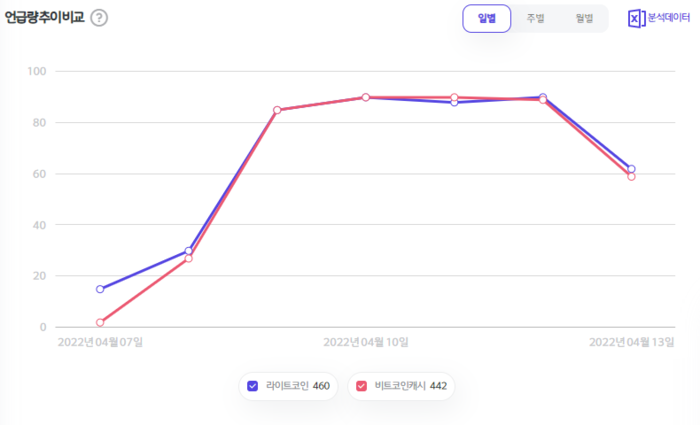Click 라이트코인 data point on April 7
This screenshot has height=425, width=700.
coord(100,289)
